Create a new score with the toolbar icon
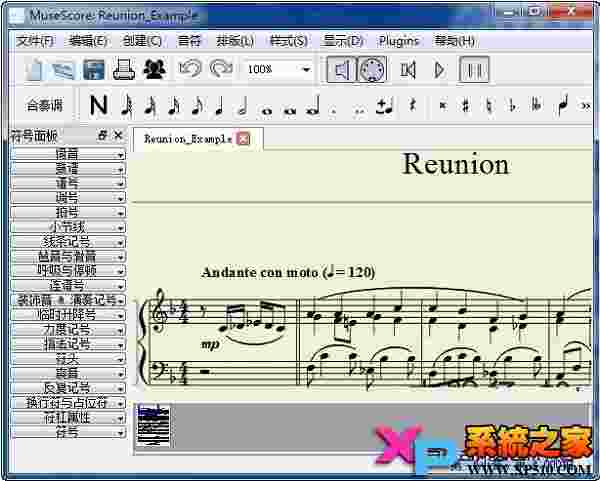 click(34, 70)
